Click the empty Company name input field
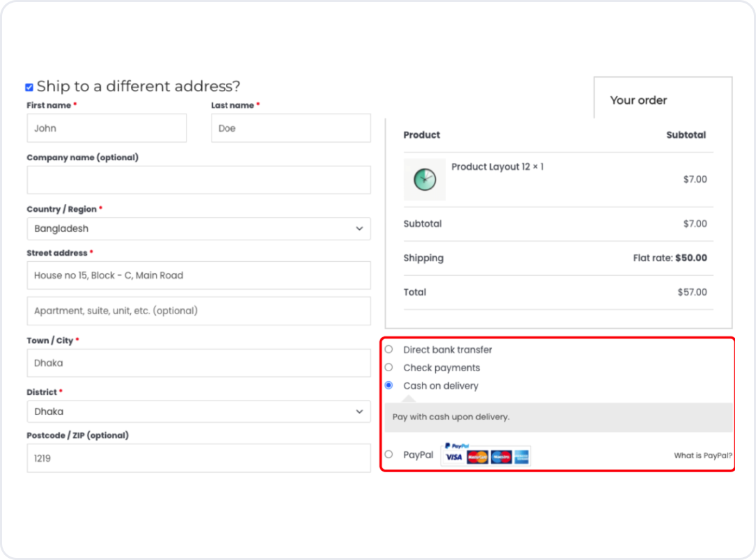This screenshot has width=756, height=560. pyautogui.click(x=198, y=180)
